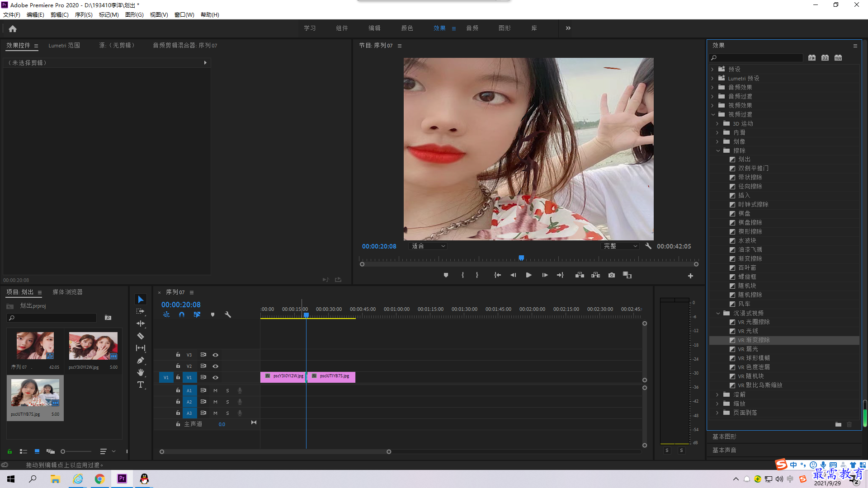Toggle V2 track output eye

click(216, 366)
